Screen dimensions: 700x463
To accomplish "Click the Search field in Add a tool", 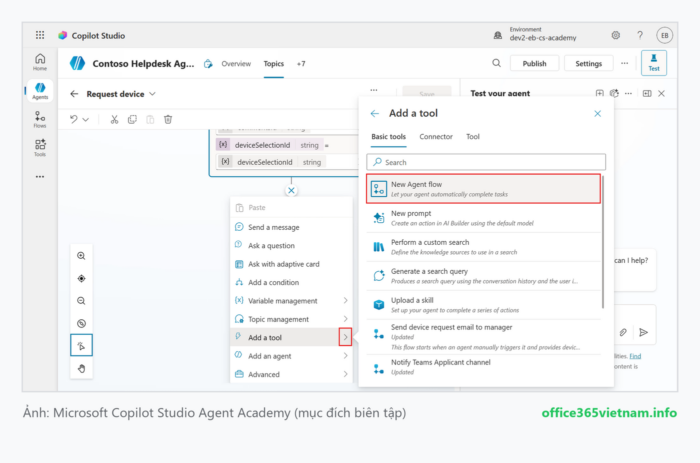I will (x=486, y=162).
